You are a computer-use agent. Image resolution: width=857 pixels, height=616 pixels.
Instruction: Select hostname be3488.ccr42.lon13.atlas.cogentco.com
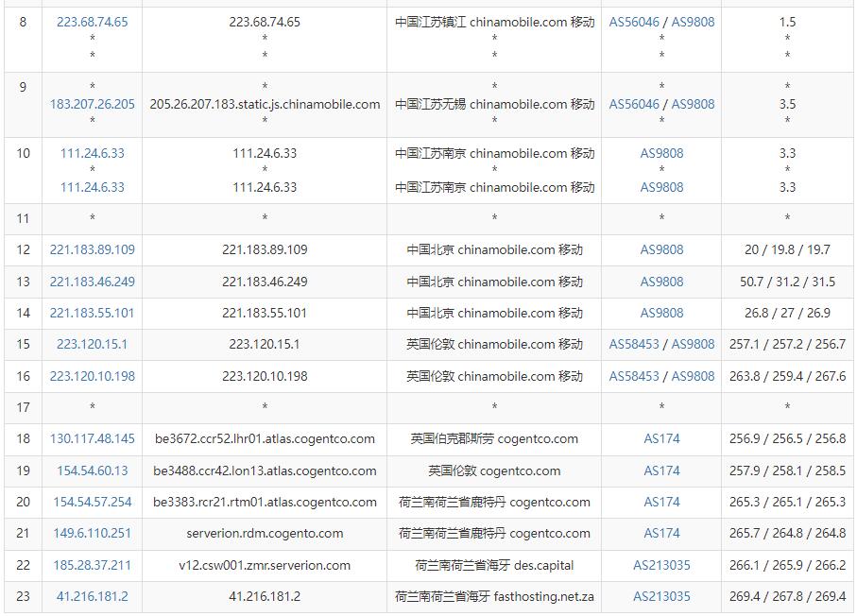click(x=265, y=471)
